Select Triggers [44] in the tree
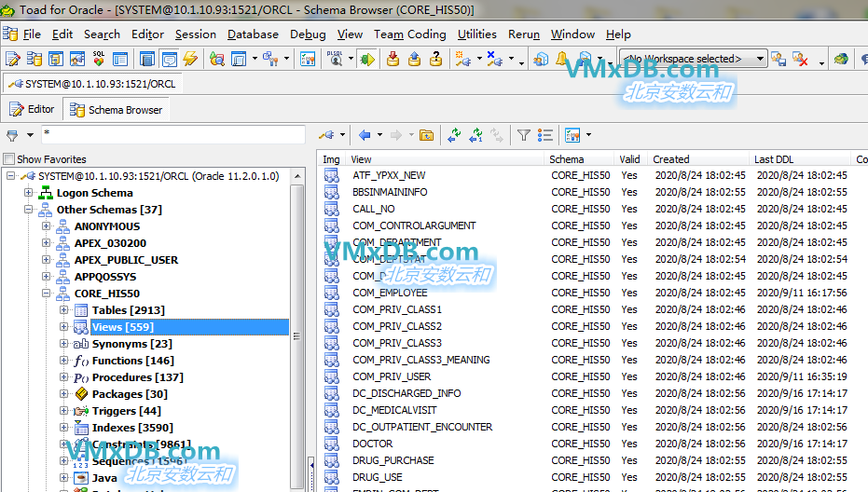The image size is (868, 492). tap(127, 411)
